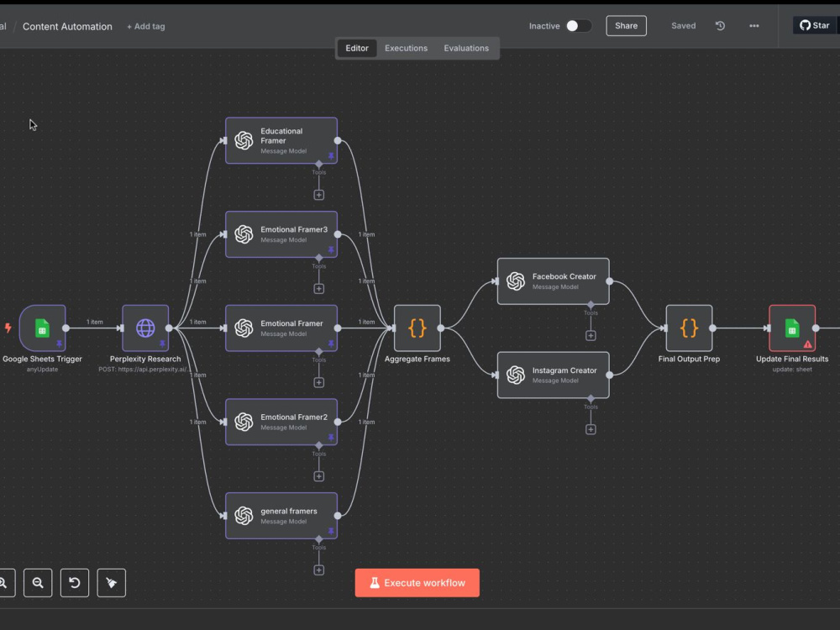840x630 pixels.
Task: Toggle the Inactive workflow switch
Action: tap(579, 26)
